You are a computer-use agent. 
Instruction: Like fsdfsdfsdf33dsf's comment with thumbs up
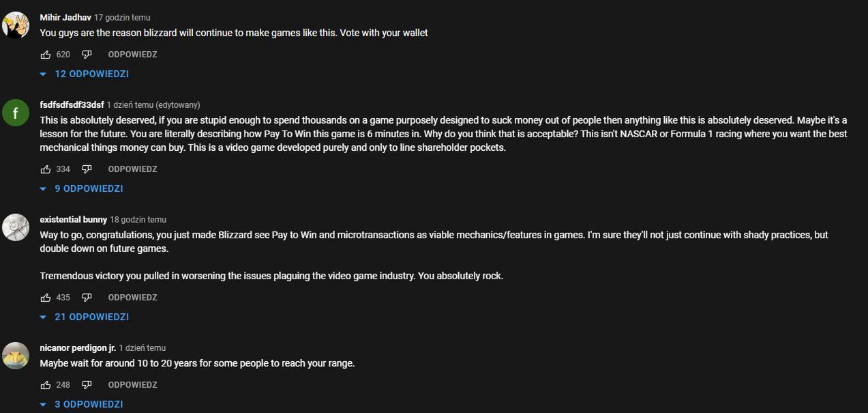(x=46, y=169)
